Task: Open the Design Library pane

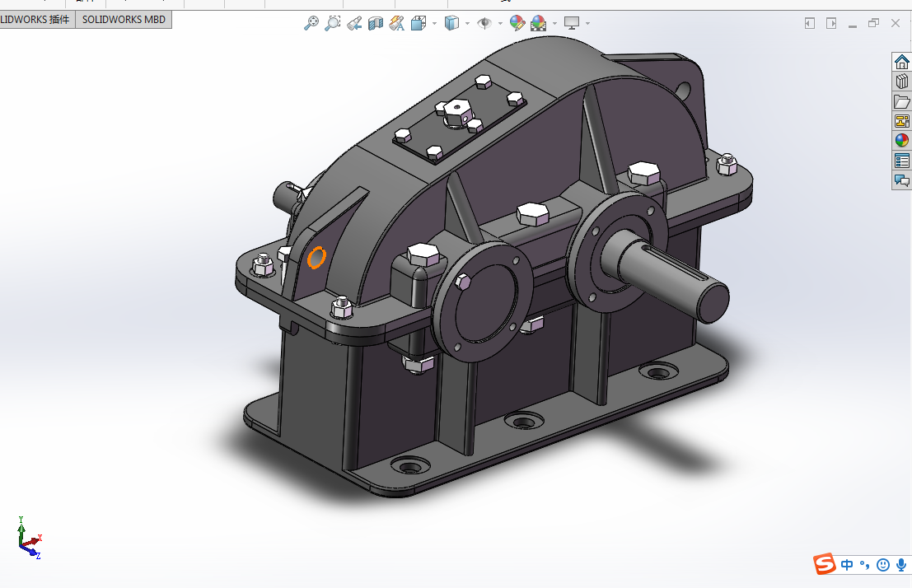Action: click(x=901, y=82)
